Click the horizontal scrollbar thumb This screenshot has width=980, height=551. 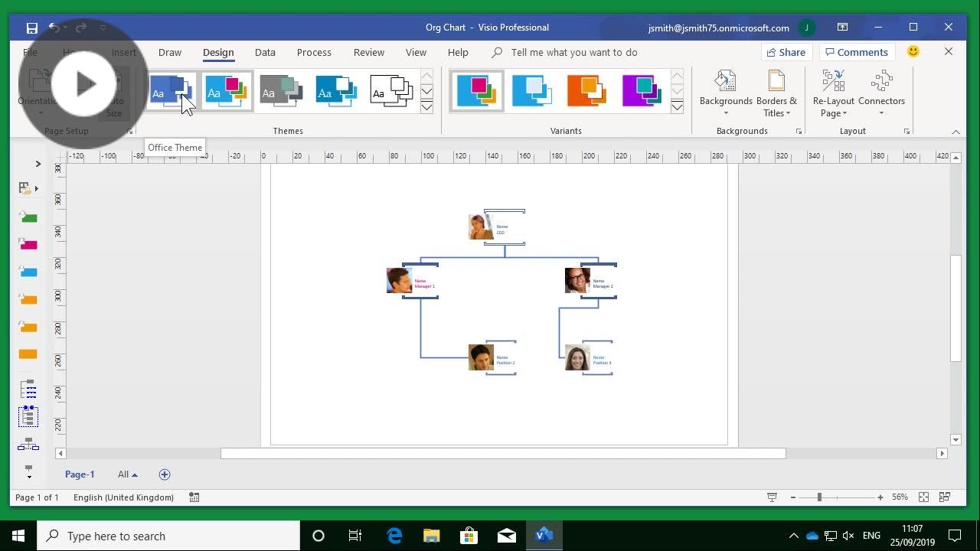(503, 453)
